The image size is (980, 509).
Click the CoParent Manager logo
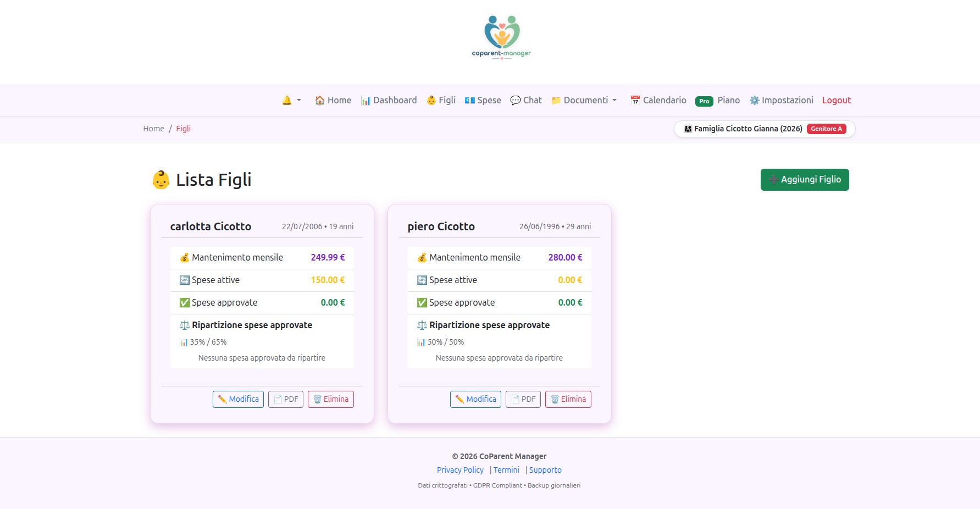[501, 37]
